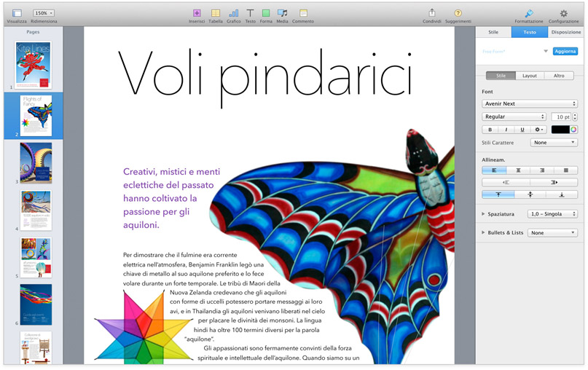Insert a table with Tabella icon

tap(216, 14)
